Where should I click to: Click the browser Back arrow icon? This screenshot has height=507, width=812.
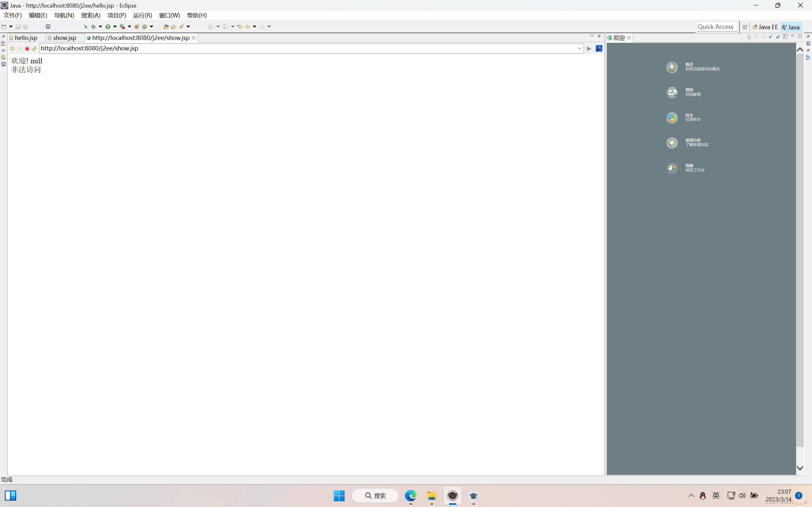[12, 48]
